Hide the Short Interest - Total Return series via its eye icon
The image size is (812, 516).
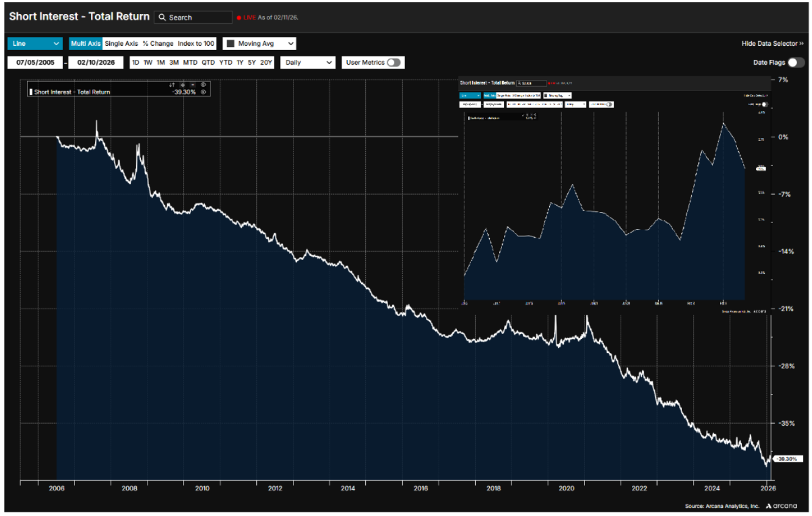coord(204,92)
